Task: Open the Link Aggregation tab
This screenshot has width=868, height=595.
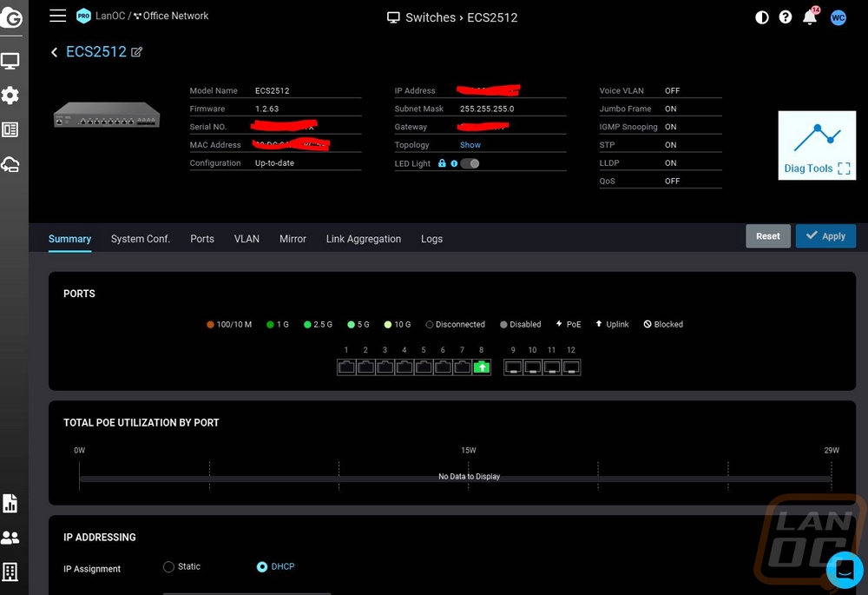Action: click(x=363, y=239)
